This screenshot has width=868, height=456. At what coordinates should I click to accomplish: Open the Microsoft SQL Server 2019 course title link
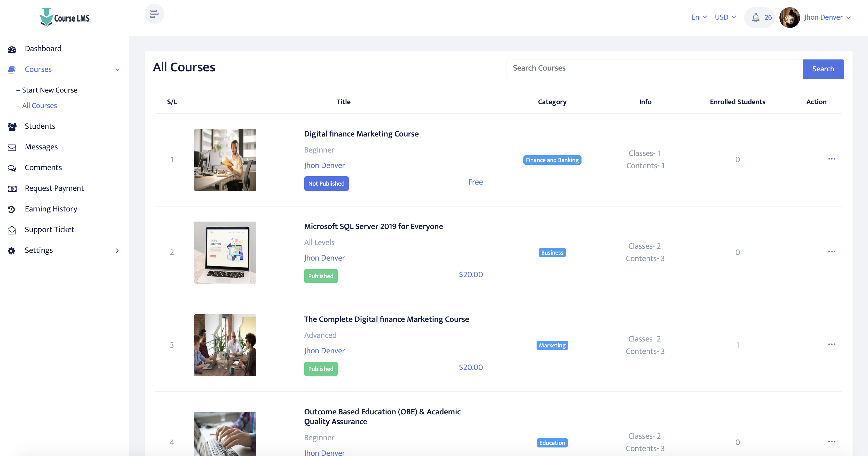[x=373, y=226]
